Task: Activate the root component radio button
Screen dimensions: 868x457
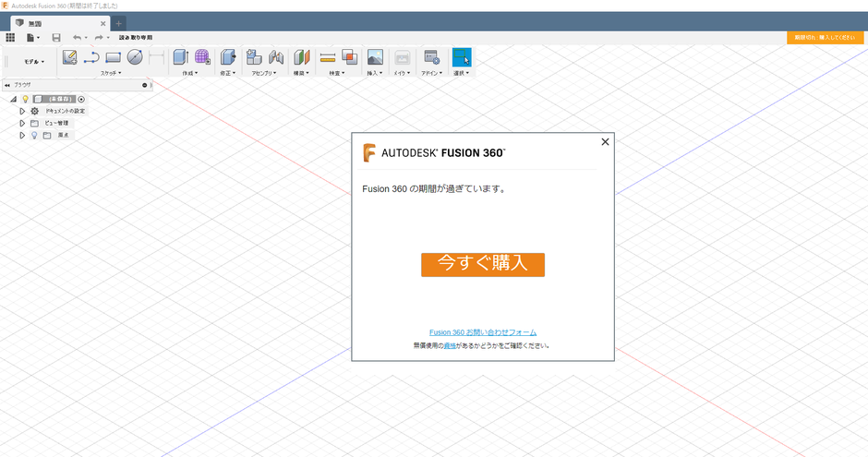Action: point(81,99)
